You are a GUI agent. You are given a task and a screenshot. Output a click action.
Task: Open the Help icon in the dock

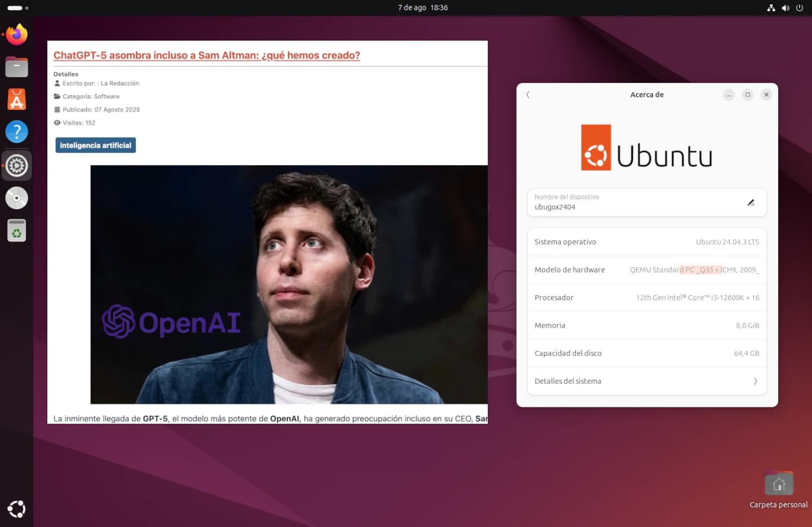(x=16, y=132)
